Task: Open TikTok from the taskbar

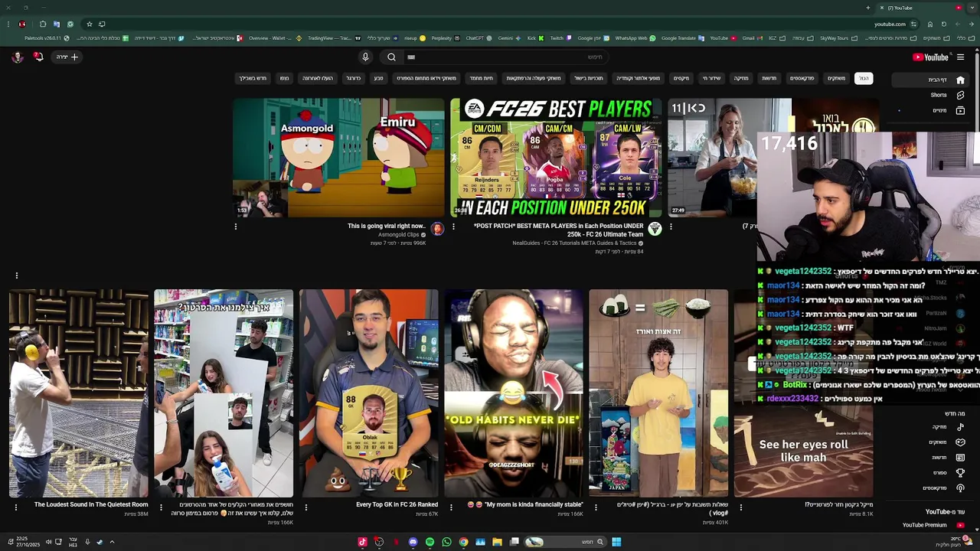Action: click(x=362, y=542)
